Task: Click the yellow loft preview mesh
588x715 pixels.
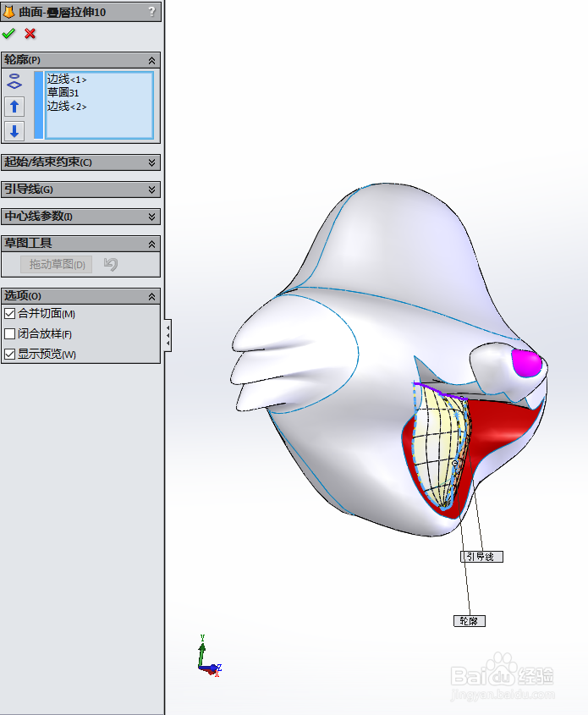Action: coord(437,447)
